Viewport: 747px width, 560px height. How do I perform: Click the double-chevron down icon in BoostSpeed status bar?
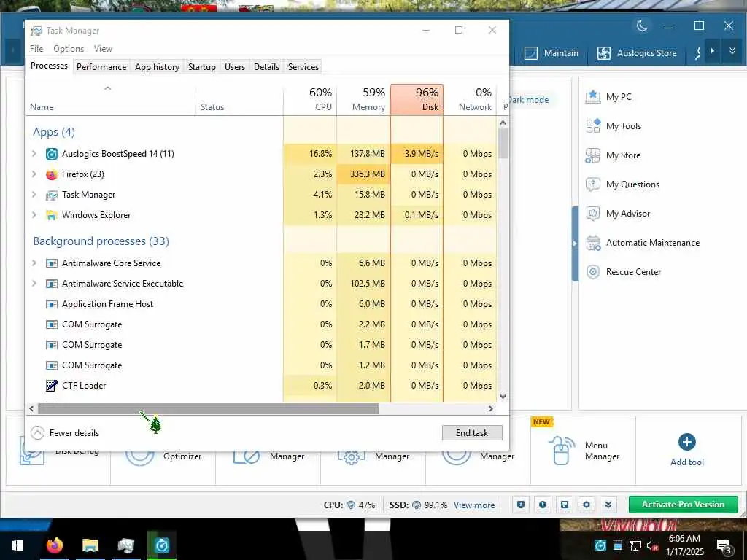coord(608,505)
